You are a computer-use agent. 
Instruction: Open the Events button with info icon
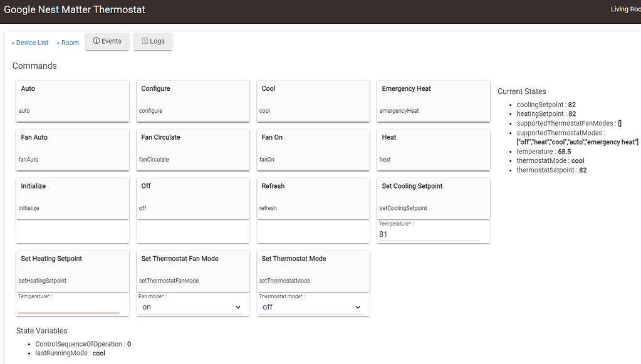[107, 41]
